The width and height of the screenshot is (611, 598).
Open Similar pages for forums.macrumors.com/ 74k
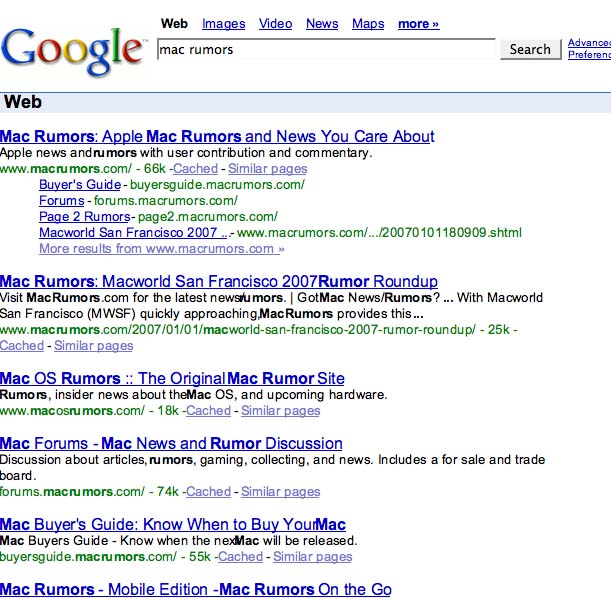[281, 492]
